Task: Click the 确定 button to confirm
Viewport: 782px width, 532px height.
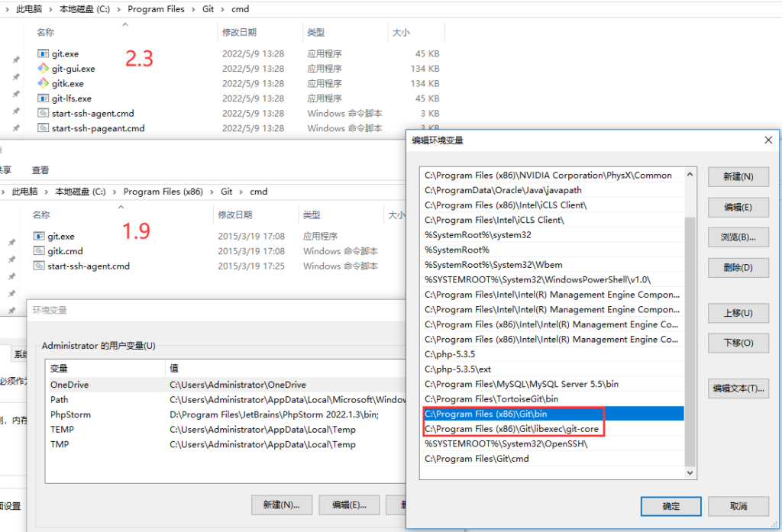Action: click(x=671, y=506)
